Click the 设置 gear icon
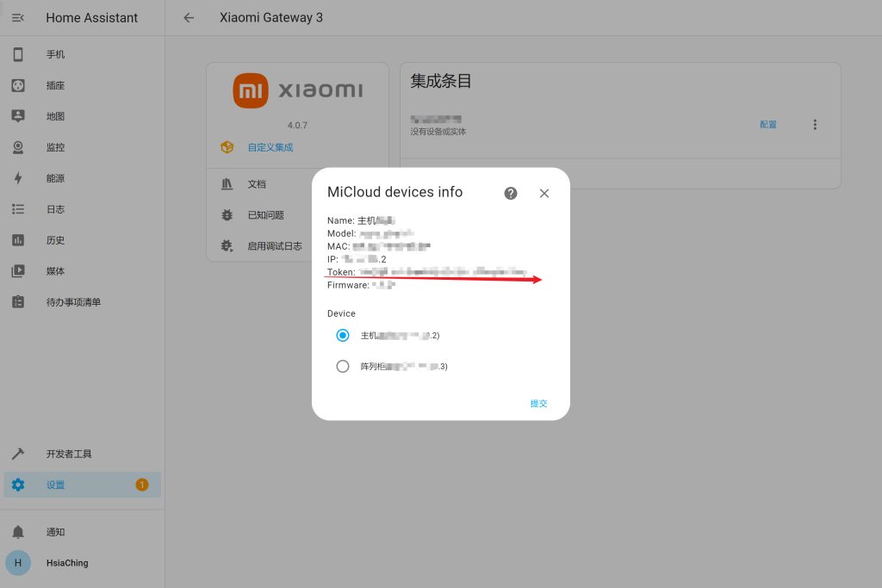 click(x=18, y=485)
